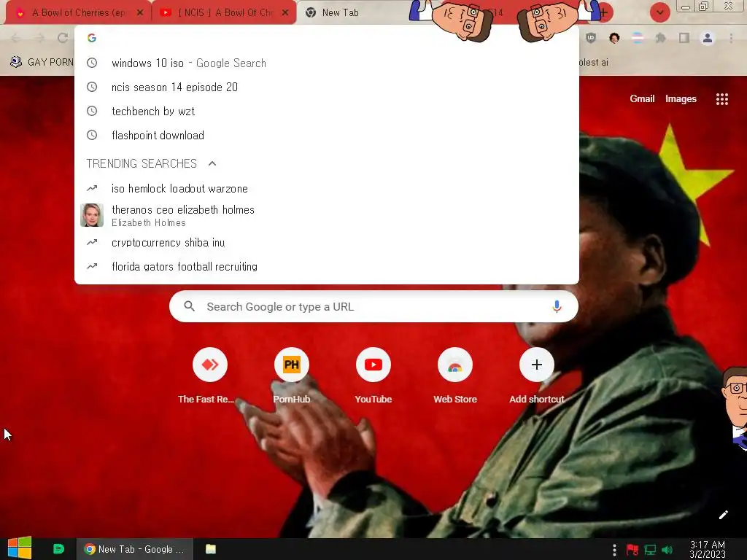The width and height of the screenshot is (747, 560).
Task: Select 'cryptocurrency shiba inu' trending search
Action: (327, 242)
